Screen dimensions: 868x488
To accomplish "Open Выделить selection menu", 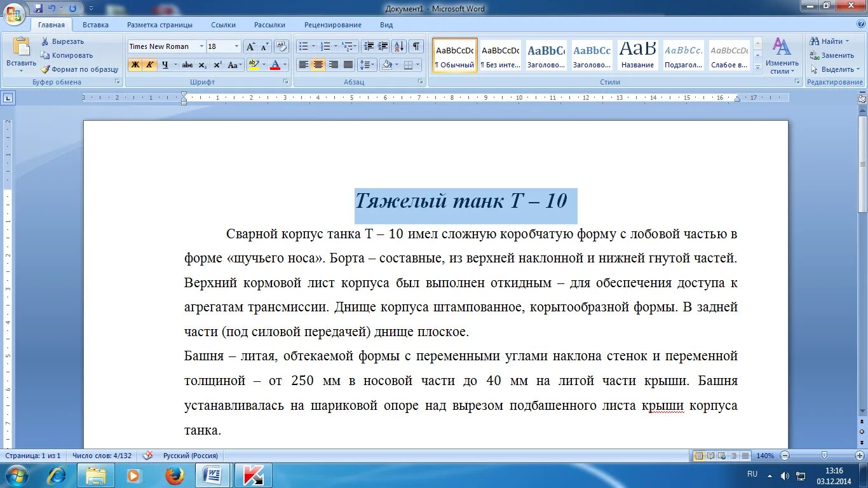I will 836,69.
